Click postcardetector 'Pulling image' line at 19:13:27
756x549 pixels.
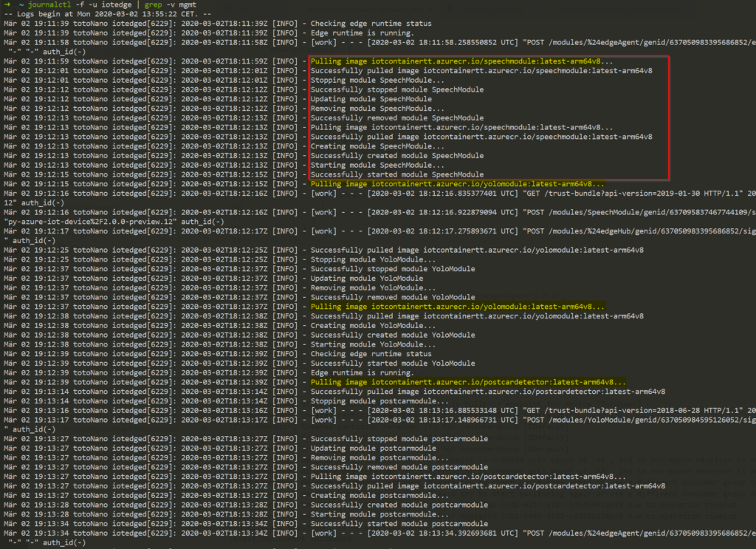(468, 477)
